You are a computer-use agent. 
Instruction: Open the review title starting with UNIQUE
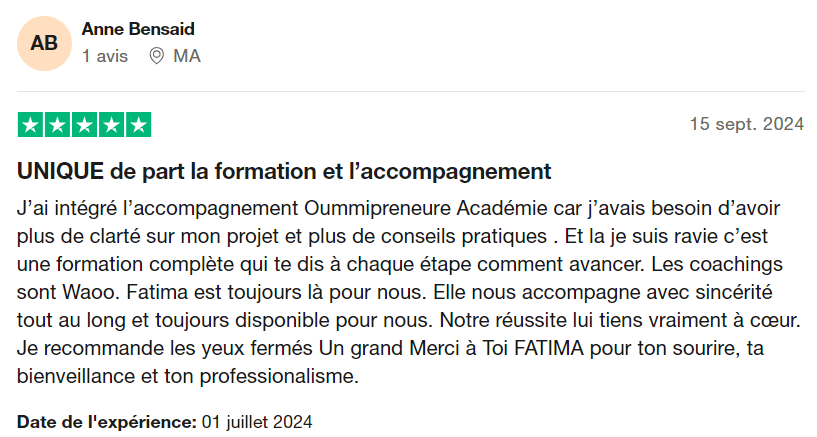284,171
